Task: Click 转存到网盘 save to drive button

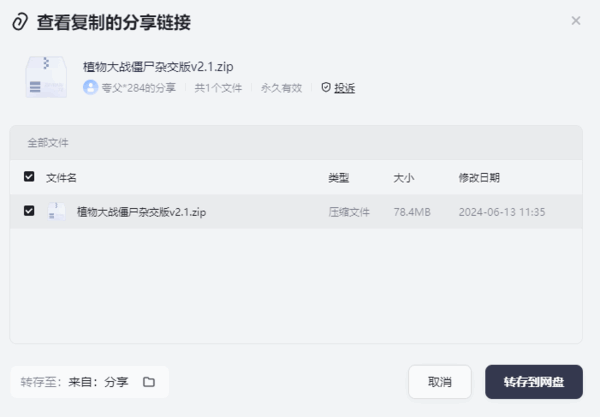Action: (534, 382)
